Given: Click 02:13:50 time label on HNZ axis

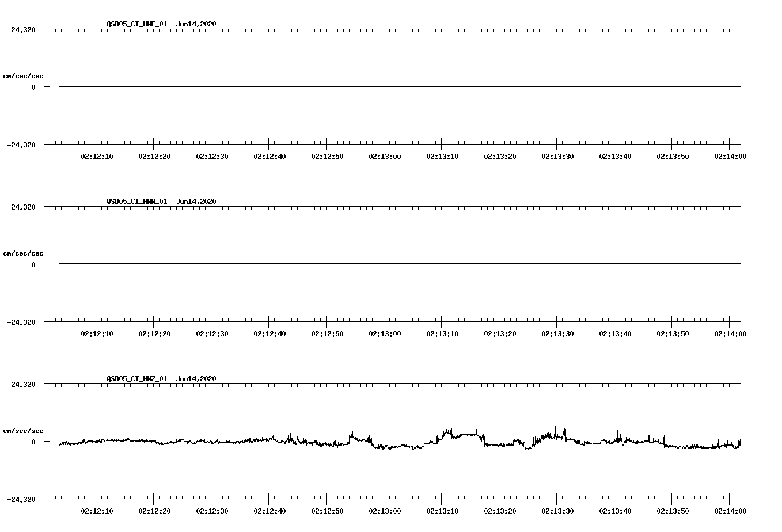Looking at the screenshot, I should coord(673,511).
